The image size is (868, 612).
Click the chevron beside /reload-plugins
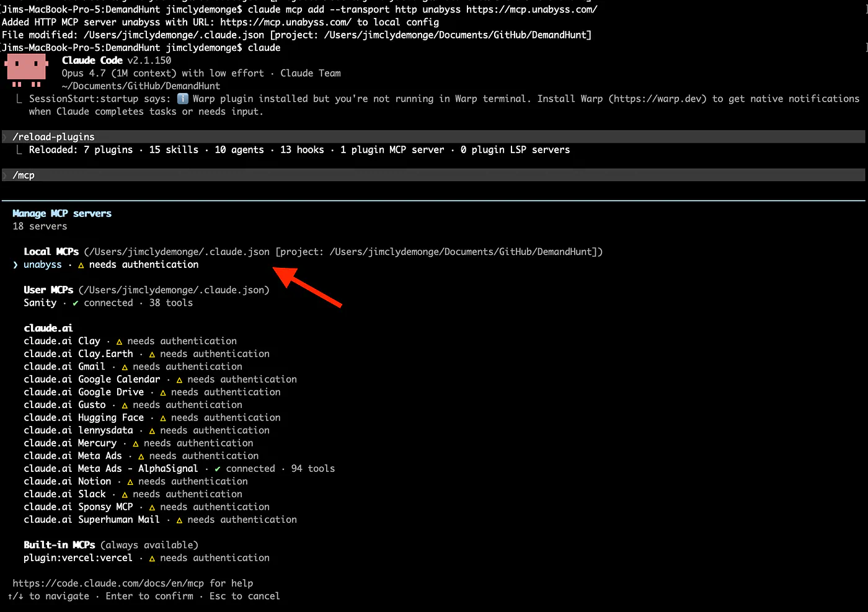[5, 137]
